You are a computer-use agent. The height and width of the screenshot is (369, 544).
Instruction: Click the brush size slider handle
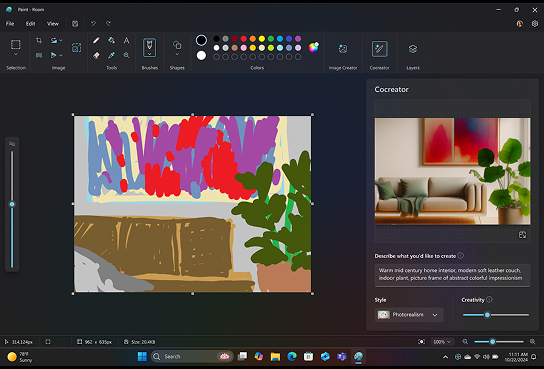pyautogui.click(x=12, y=204)
